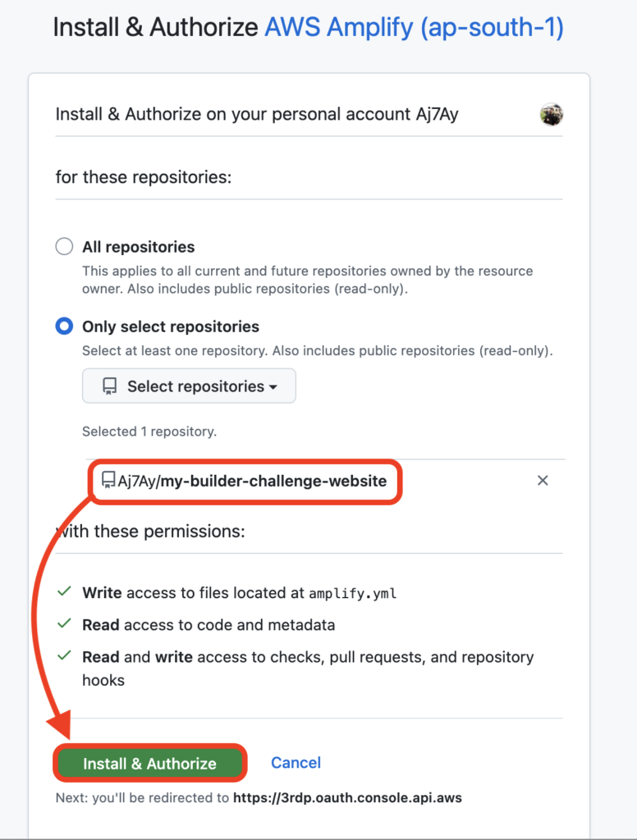Image resolution: width=637 pixels, height=840 pixels.
Task: Click the Selected 1 repository text
Action: (149, 431)
